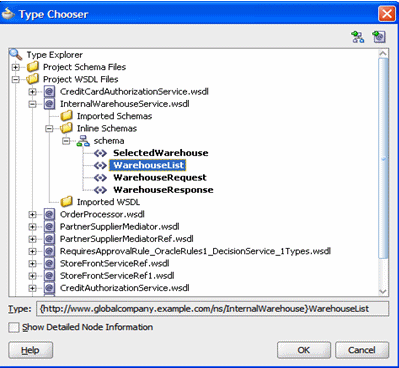This screenshot has width=399, height=368.
Task: Expand the Project Schema Files node
Action: coord(15,67)
